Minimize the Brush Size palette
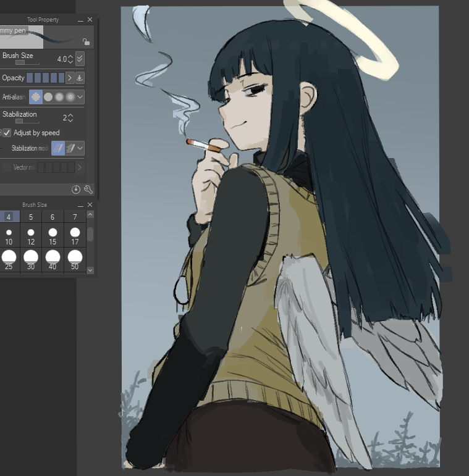Viewport: 469px width, 476px height. click(x=80, y=206)
